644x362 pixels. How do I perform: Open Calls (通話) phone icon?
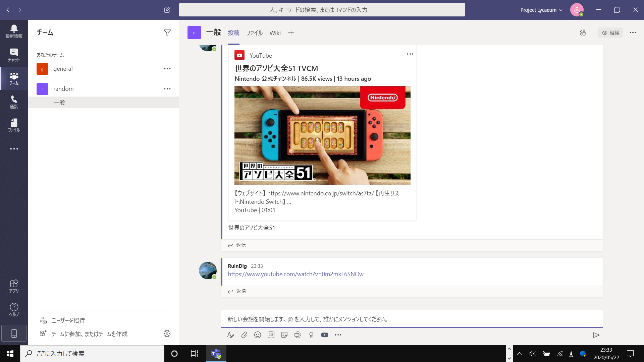[x=14, y=102]
